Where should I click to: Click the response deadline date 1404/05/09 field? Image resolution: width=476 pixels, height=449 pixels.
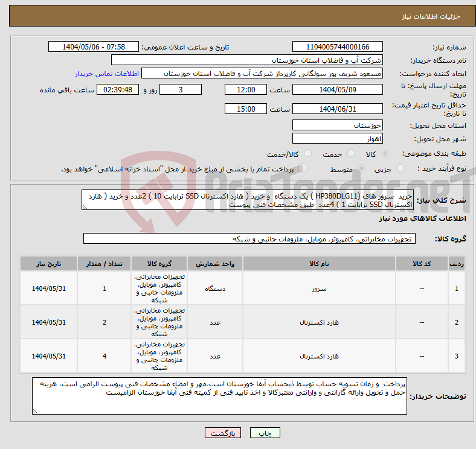tap(338, 89)
